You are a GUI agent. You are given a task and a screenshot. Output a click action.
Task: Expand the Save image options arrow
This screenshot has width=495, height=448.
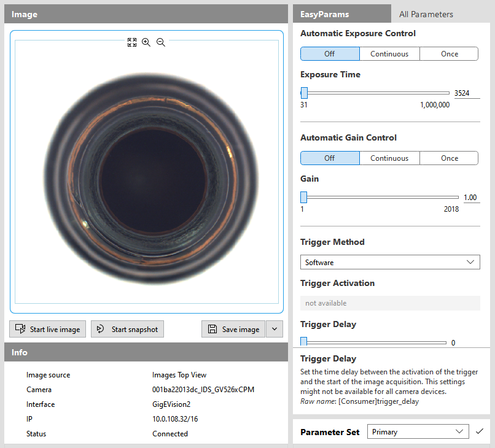coord(275,329)
